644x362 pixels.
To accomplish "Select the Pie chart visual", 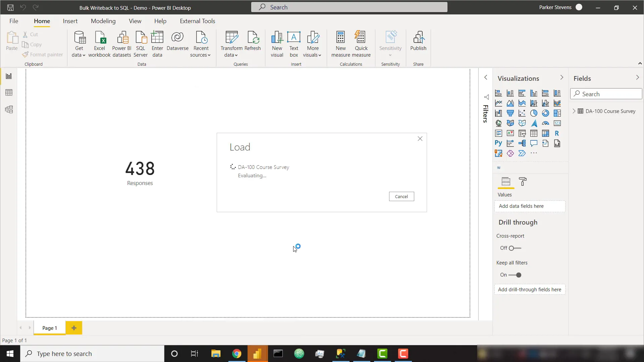I will 534,113.
